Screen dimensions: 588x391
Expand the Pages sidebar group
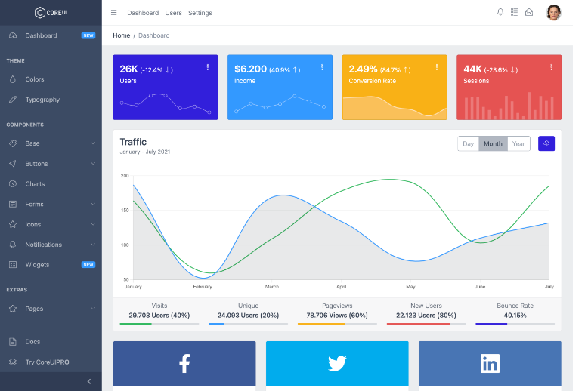[x=51, y=309]
